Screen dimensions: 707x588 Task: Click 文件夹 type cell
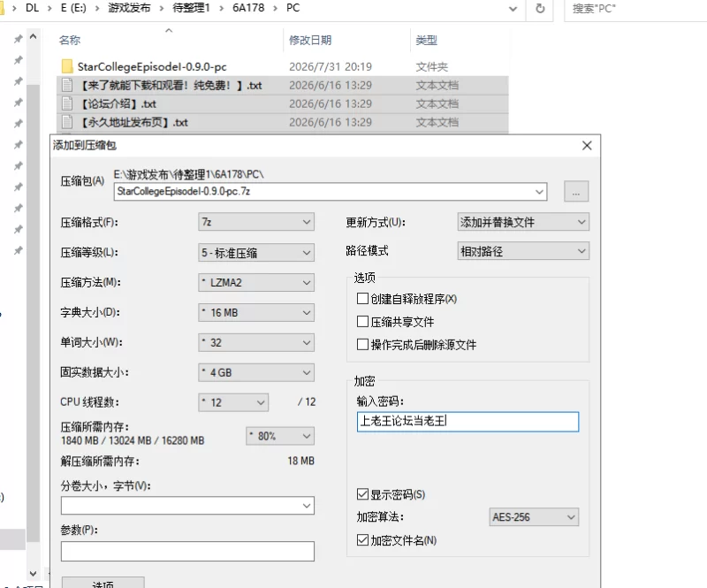click(431, 67)
